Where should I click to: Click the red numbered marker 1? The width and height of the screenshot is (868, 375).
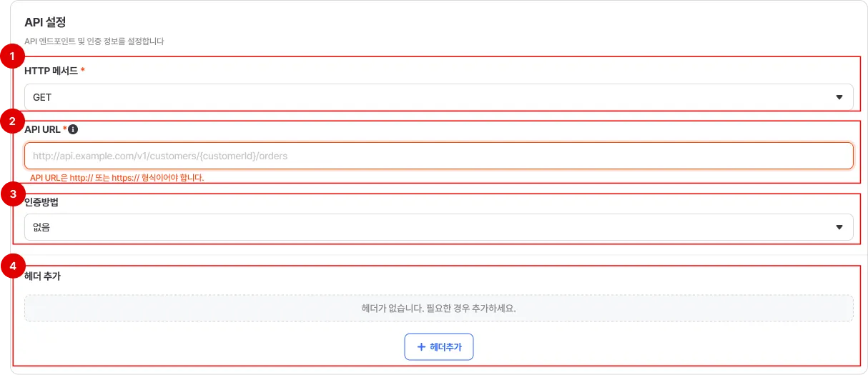pyautogui.click(x=11, y=55)
